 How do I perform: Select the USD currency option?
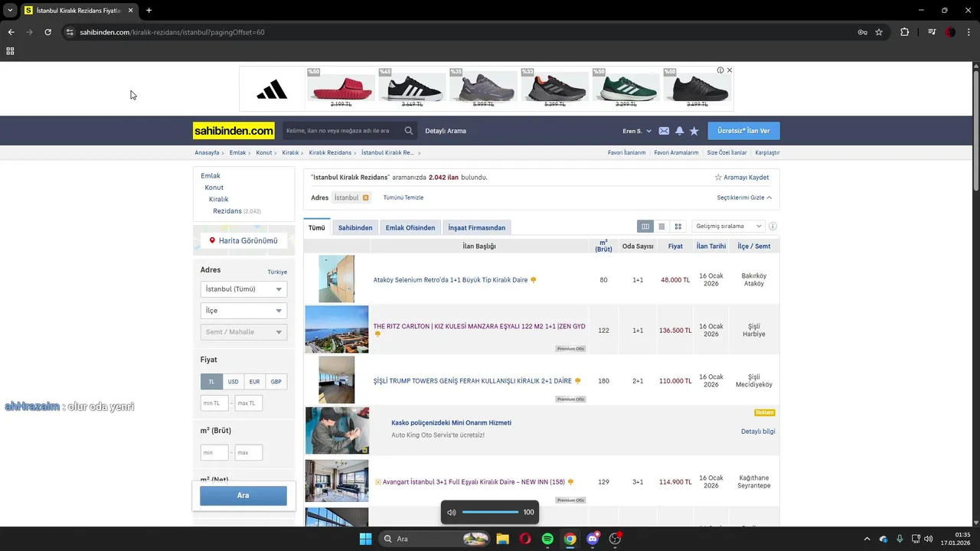[x=233, y=382]
